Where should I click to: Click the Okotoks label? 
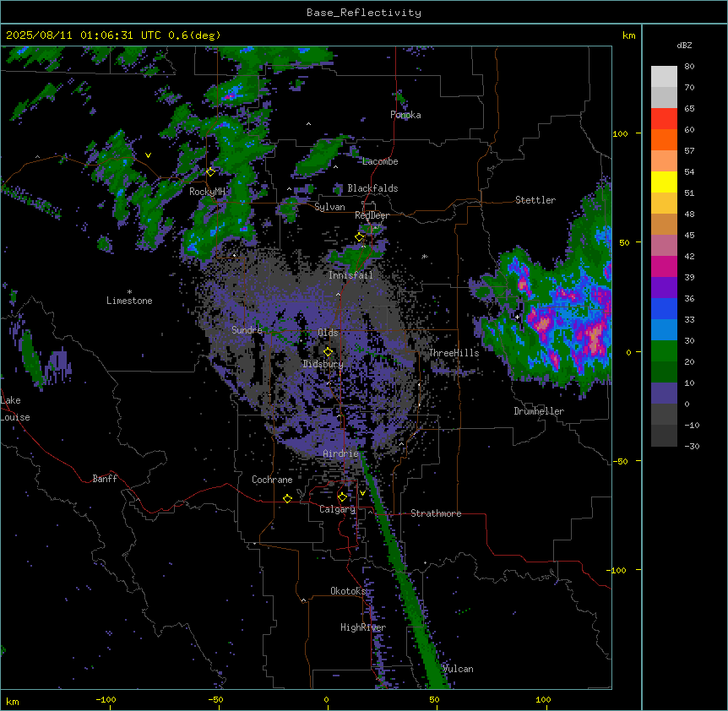[x=348, y=591]
